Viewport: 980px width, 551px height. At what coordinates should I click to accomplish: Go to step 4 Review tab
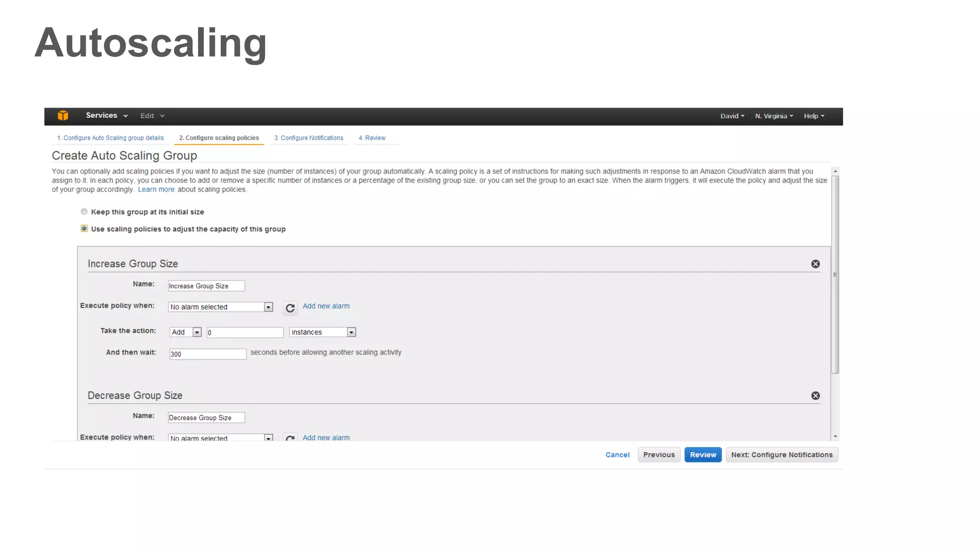point(372,138)
